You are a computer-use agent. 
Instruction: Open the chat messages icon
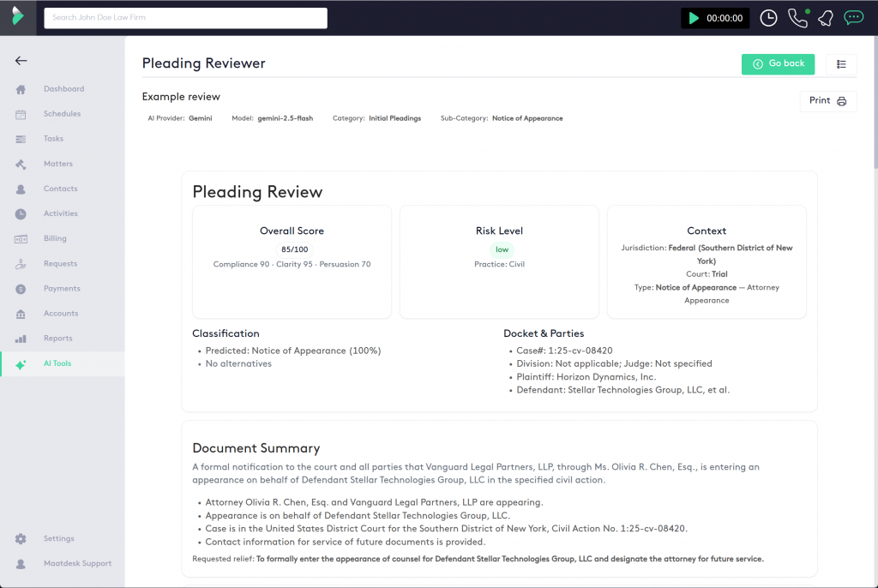tap(853, 18)
